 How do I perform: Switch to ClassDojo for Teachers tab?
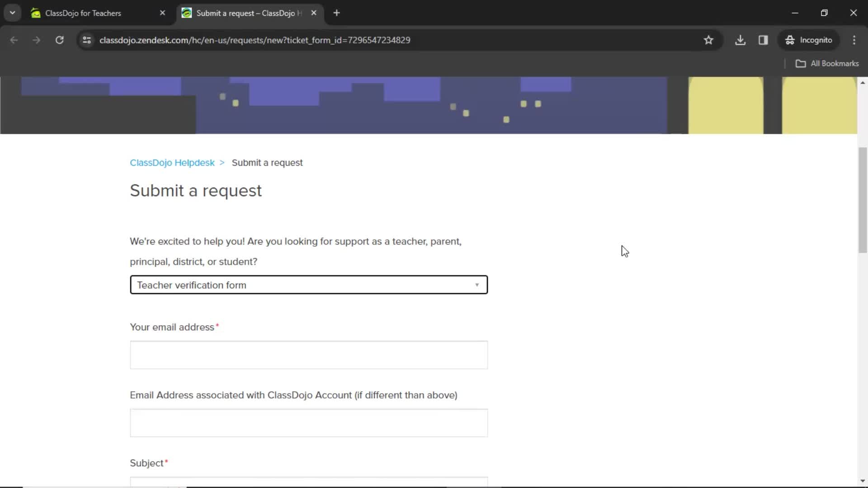click(84, 13)
